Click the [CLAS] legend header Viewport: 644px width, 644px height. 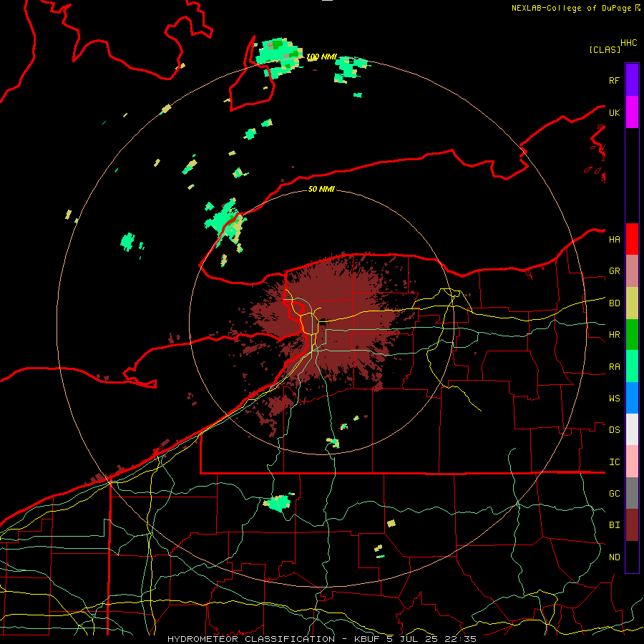[605, 50]
